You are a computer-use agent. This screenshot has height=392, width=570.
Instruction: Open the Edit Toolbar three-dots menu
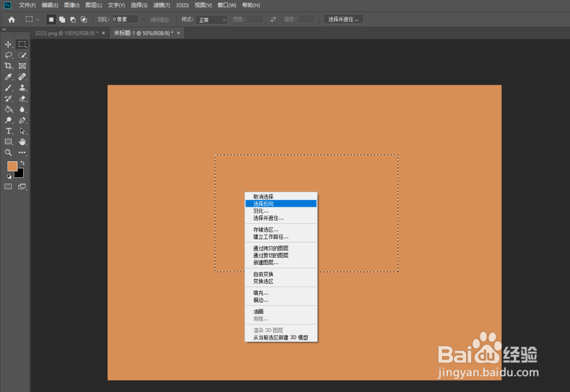pos(22,153)
